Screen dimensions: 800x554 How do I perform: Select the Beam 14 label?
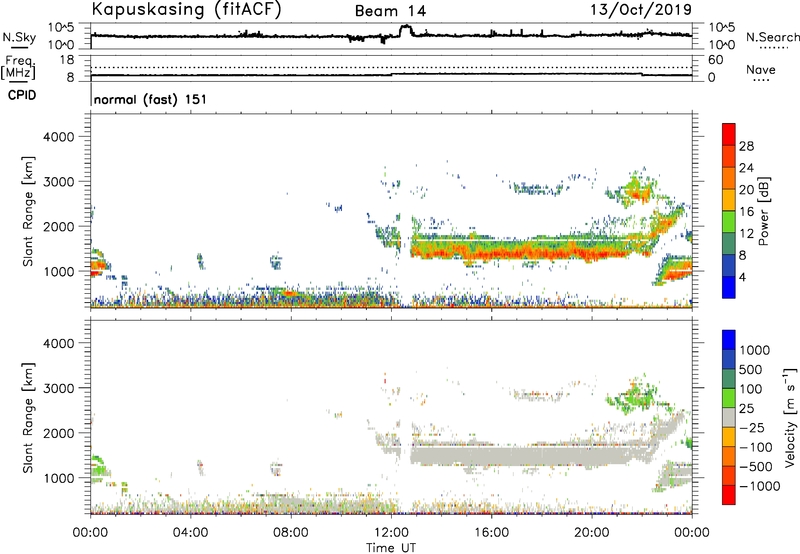(x=390, y=11)
